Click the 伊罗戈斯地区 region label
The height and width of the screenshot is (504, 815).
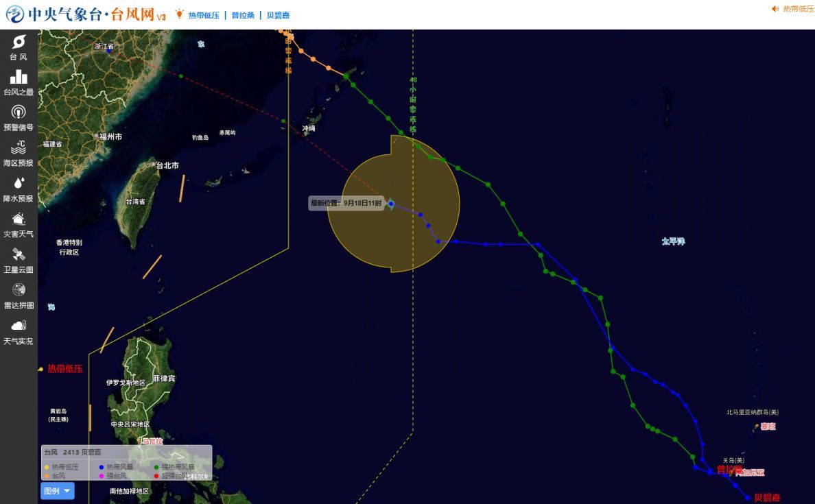[x=126, y=383]
